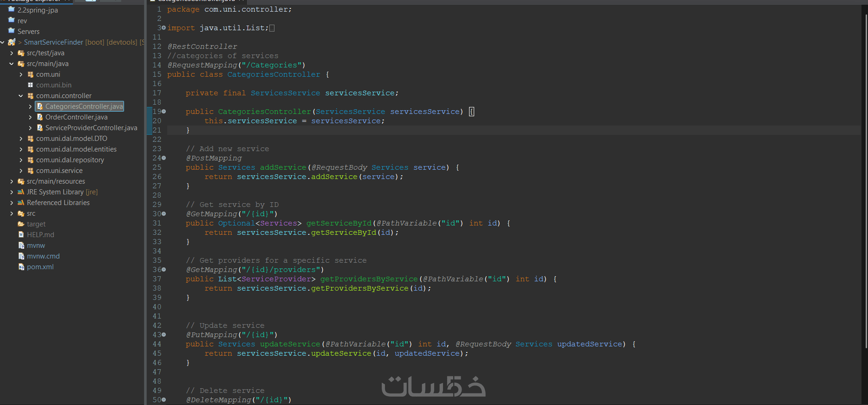Click the com.uni.controller package icon
The image size is (868, 405).
click(30, 96)
